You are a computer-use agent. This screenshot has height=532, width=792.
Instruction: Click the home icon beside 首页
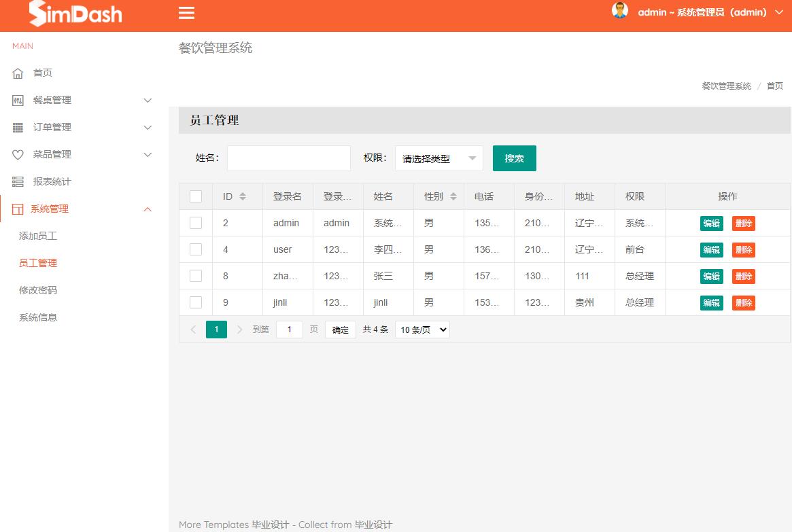click(17, 73)
